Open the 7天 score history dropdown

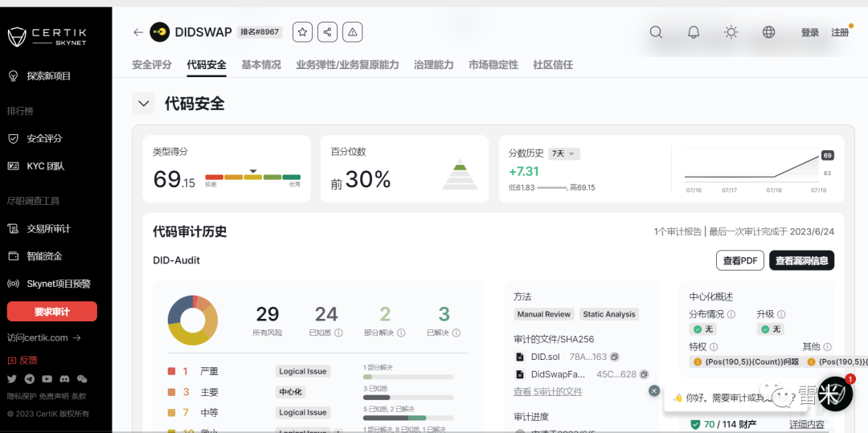coord(564,153)
